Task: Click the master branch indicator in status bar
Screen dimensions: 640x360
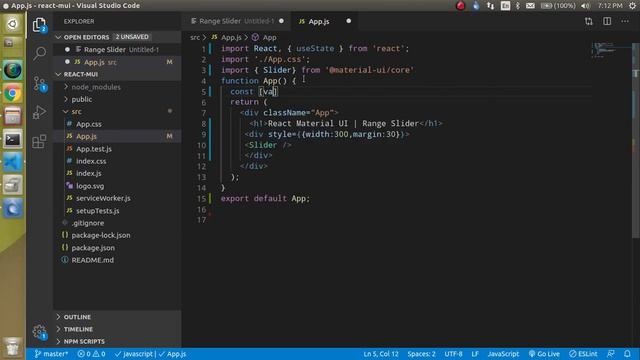Action: click(x=51, y=354)
